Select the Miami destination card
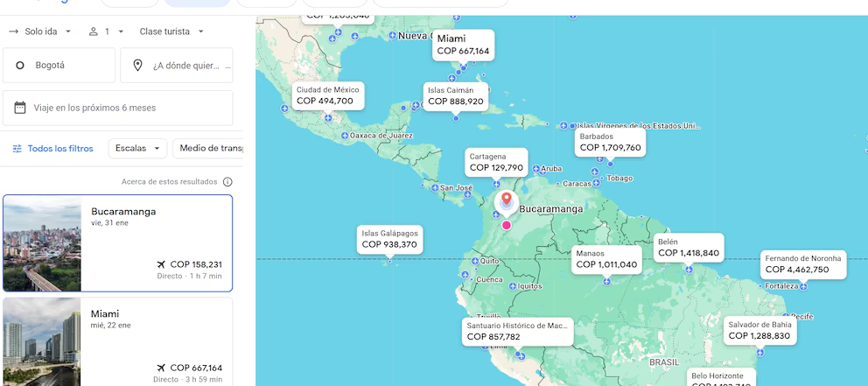The width and height of the screenshot is (868, 386). point(117,341)
